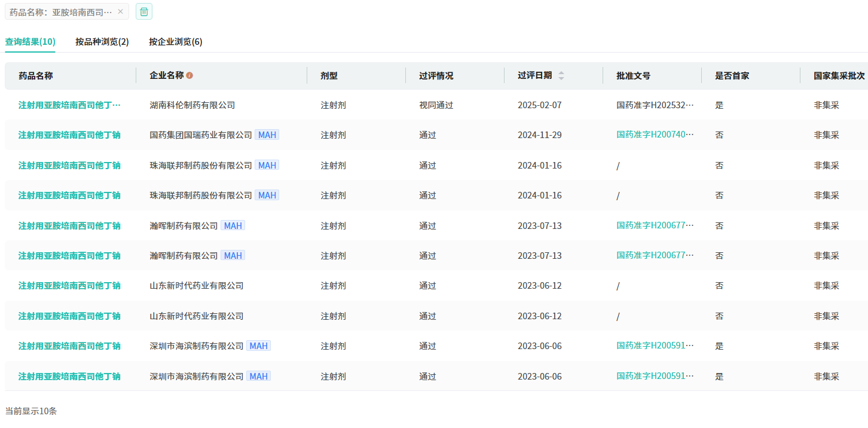
Task: Sort by 过评日期 column arrows
Action: tap(561, 76)
